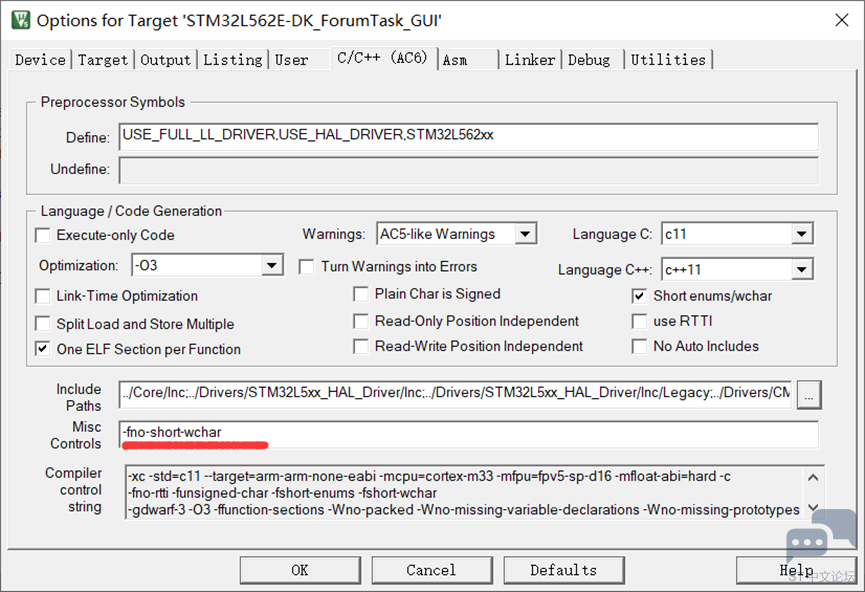Restore settings with the Defaults button
Viewport: 865px width, 592px height.
click(x=564, y=570)
